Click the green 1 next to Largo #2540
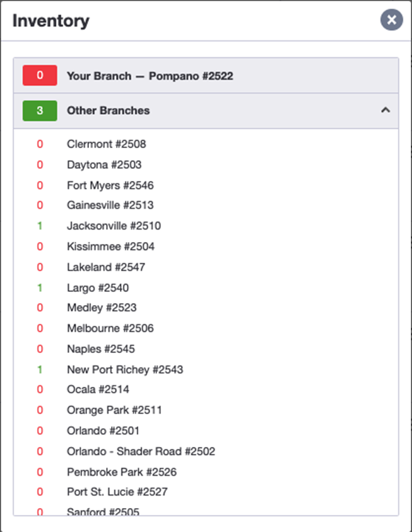Image resolution: width=412 pixels, height=532 pixels. tap(39, 287)
